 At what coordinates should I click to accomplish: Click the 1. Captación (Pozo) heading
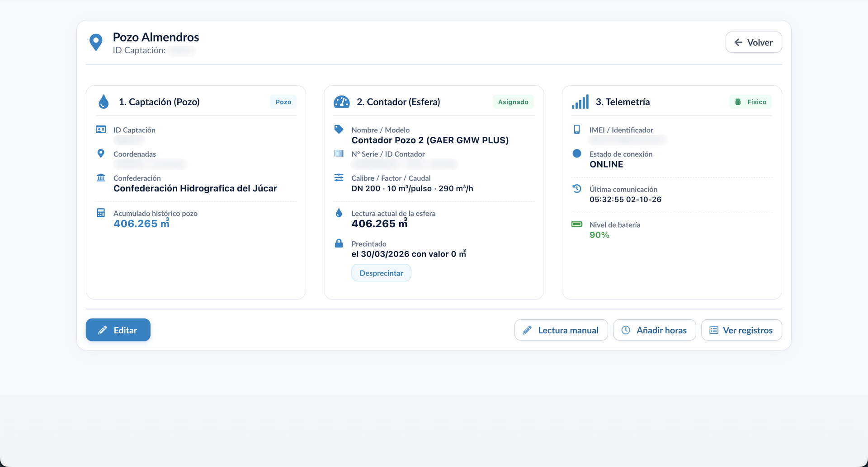point(159,102)
